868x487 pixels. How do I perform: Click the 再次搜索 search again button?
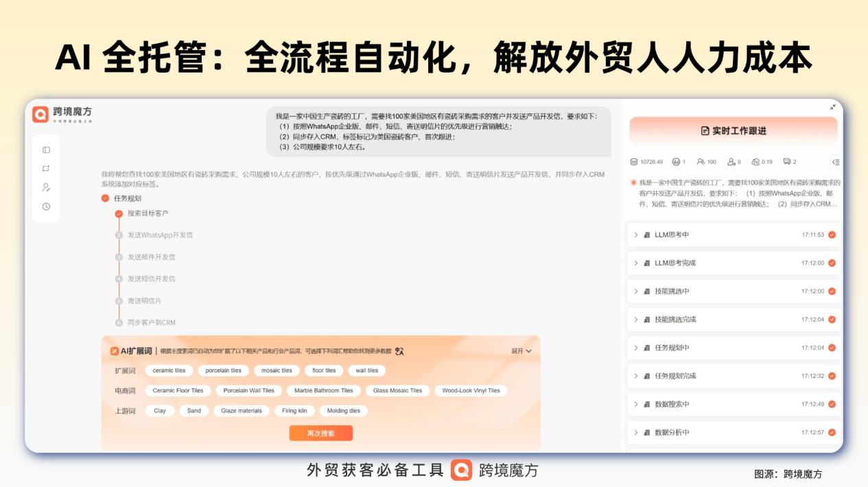pos(321,433)
